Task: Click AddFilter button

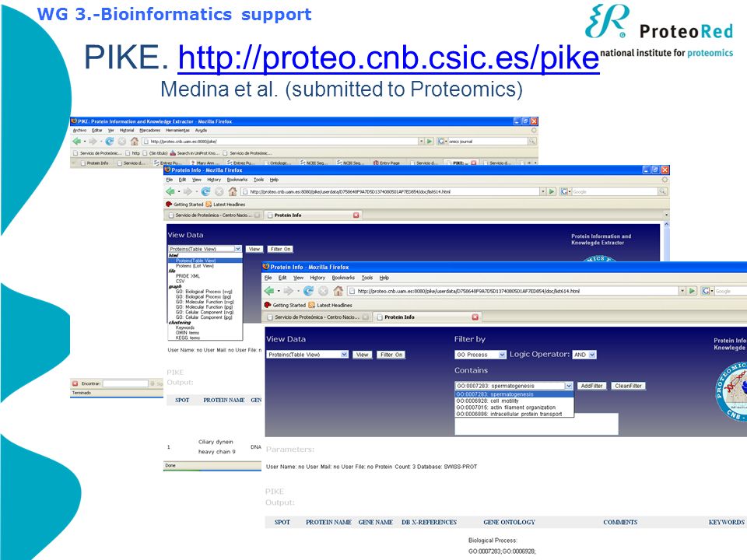Action: (591, 386)
